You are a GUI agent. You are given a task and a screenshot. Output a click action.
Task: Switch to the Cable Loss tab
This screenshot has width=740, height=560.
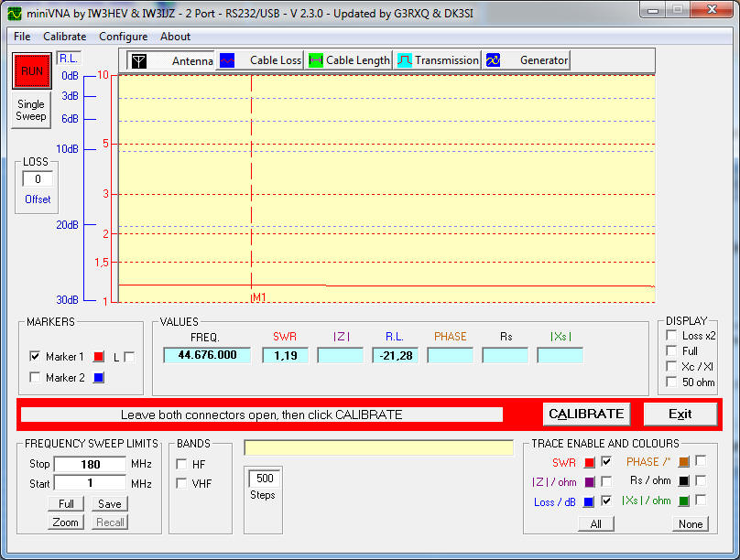[259, 60]
